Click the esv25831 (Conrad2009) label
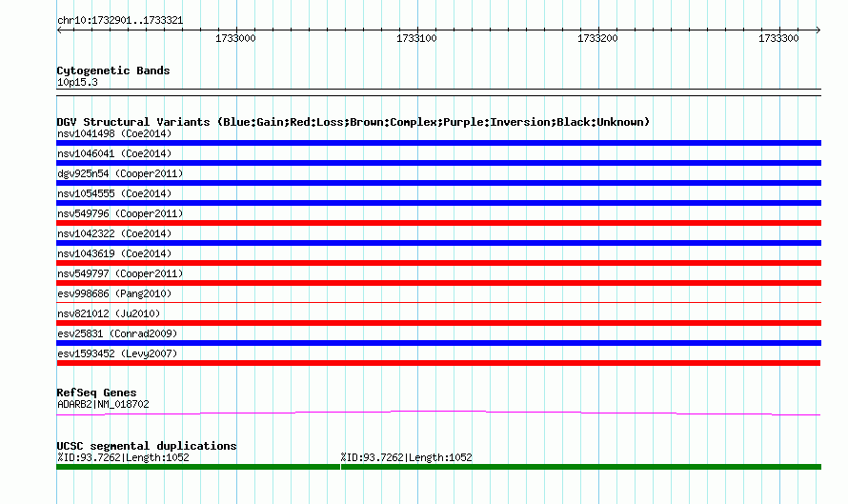Viewport: 848px width, 504px height. coord(117,333)
